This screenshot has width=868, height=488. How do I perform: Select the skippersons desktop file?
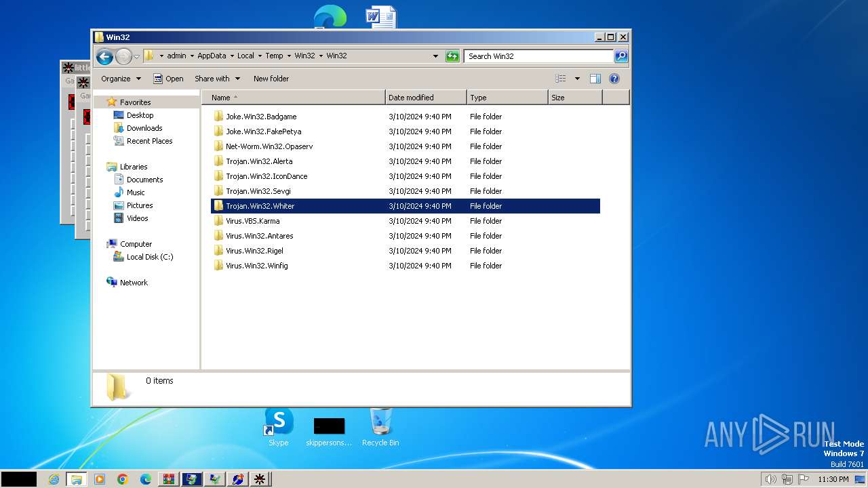(329, 432)
